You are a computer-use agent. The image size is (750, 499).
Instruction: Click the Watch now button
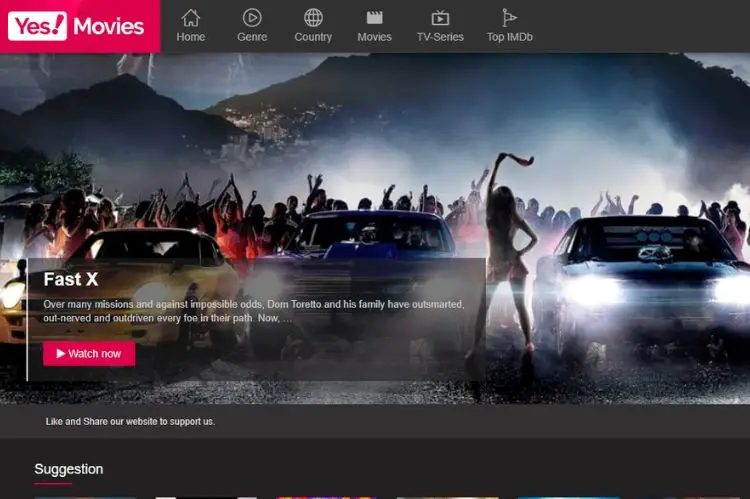coord(89,354)
